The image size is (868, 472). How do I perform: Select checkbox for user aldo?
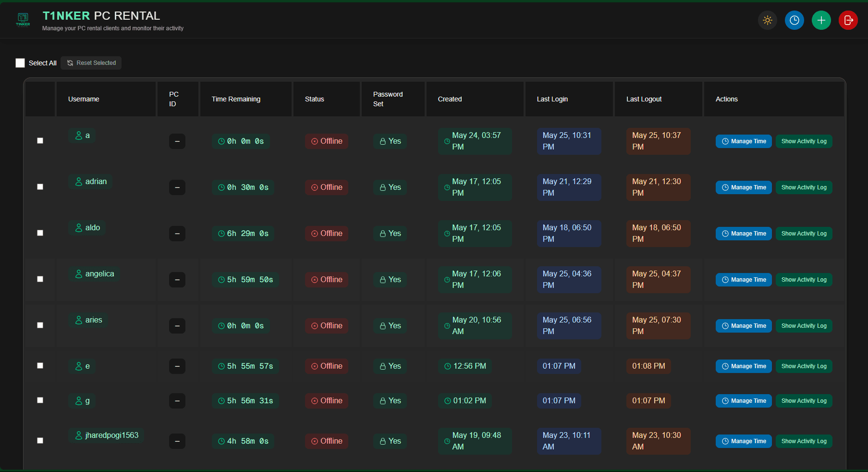[40, 233]
